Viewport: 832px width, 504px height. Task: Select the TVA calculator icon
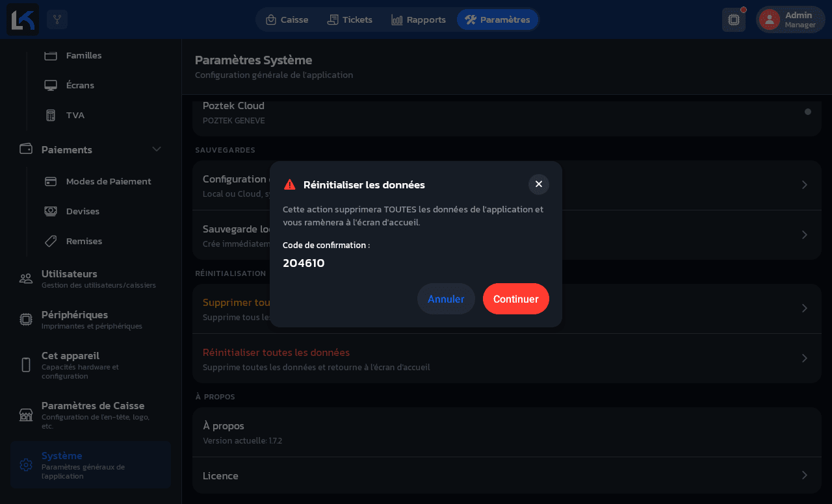(x=51, y=115)
